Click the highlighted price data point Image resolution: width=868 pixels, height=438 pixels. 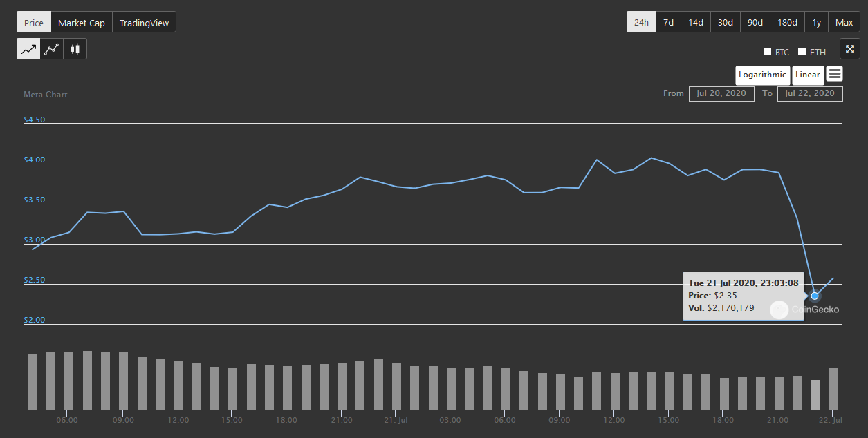click(x=815, y=296)
